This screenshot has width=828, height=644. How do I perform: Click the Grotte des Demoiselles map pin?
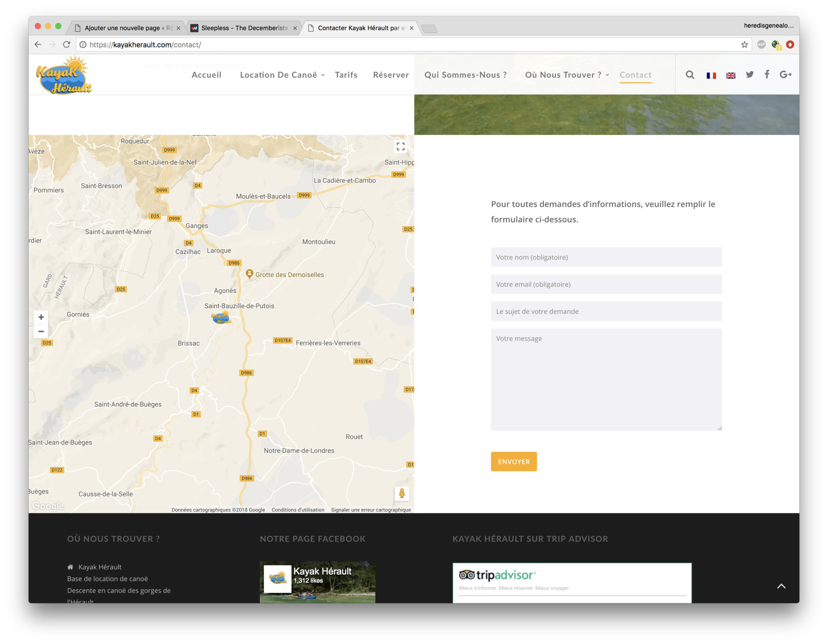(249, 274)
